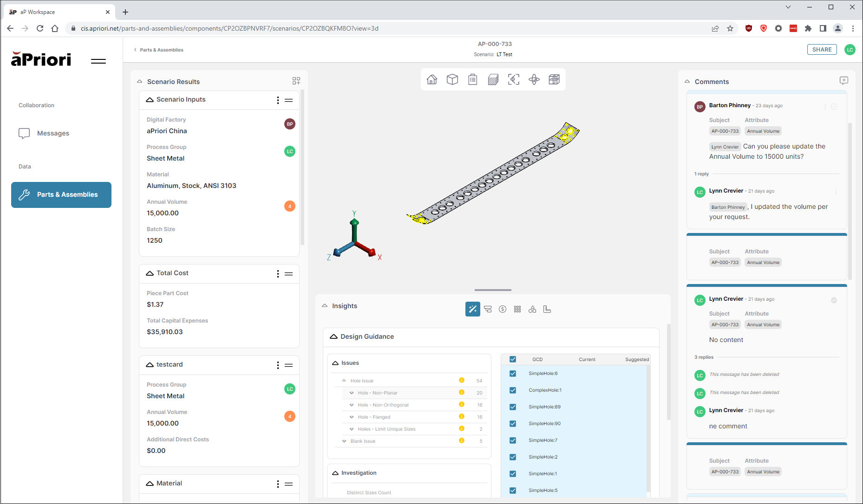Screen dimensions: 863x504
Task: Click the home view icon in 3D toolbar
Action: click(432, 79)
